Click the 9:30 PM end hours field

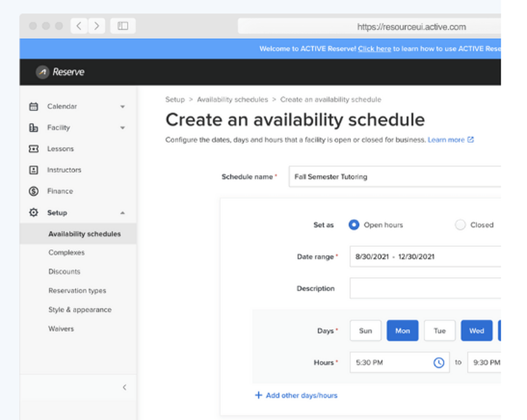[484, 362]
